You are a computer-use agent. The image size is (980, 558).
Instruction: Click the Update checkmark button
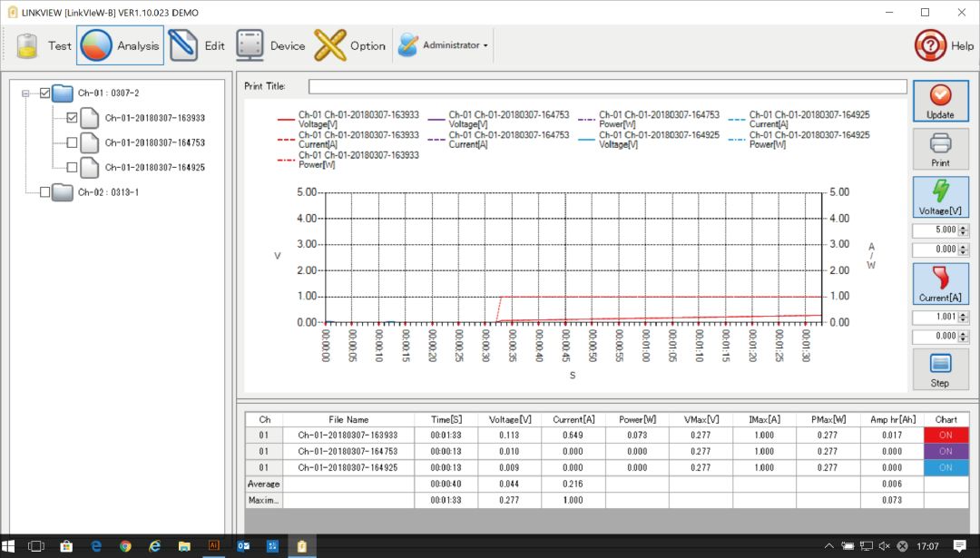pyautogui.click(x=941, y=101)
